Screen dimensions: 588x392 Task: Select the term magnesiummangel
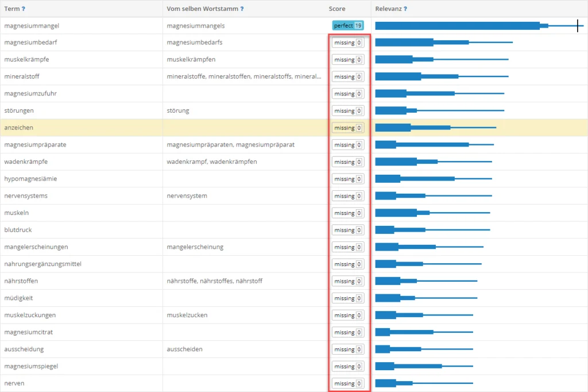(32, 26)
